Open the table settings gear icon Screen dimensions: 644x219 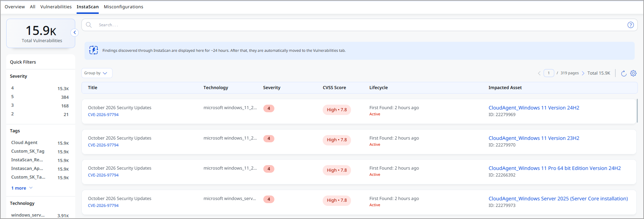tap(633, 73)
